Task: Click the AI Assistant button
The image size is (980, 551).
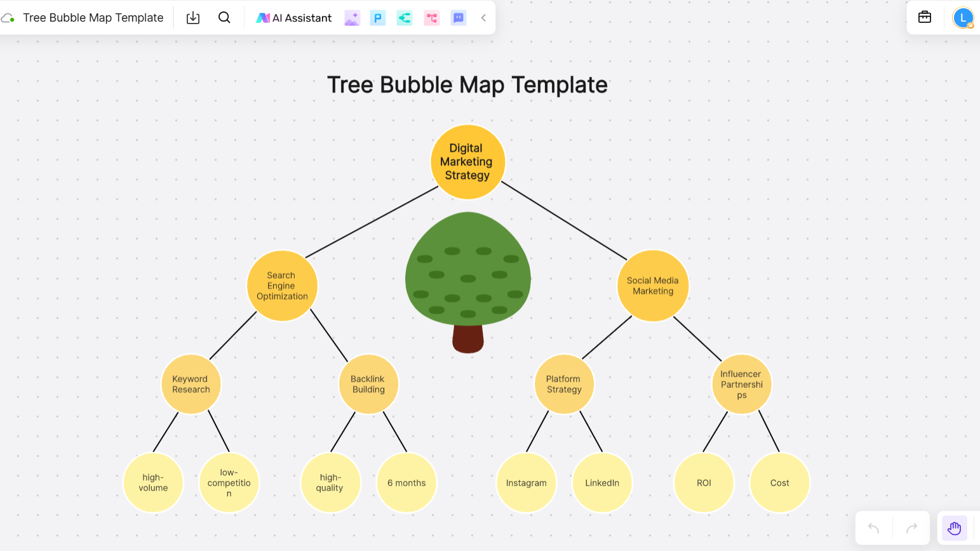Action: click(x=294, y=18)
